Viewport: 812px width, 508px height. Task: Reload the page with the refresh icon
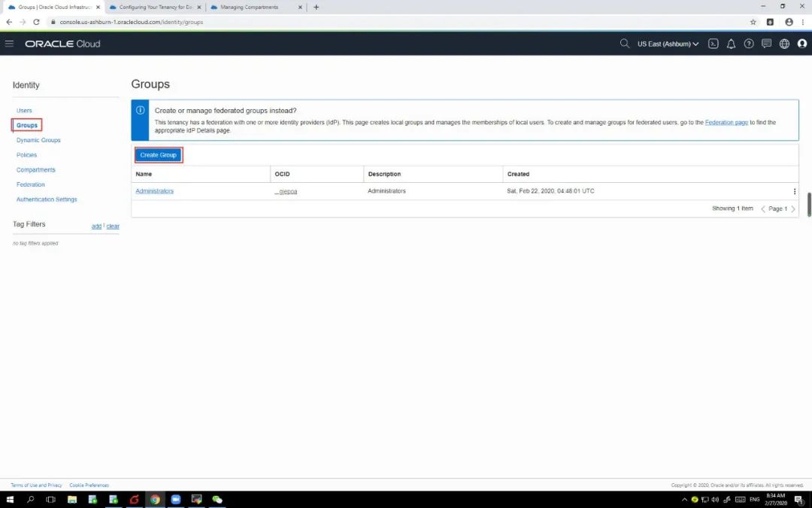point(36,22)
